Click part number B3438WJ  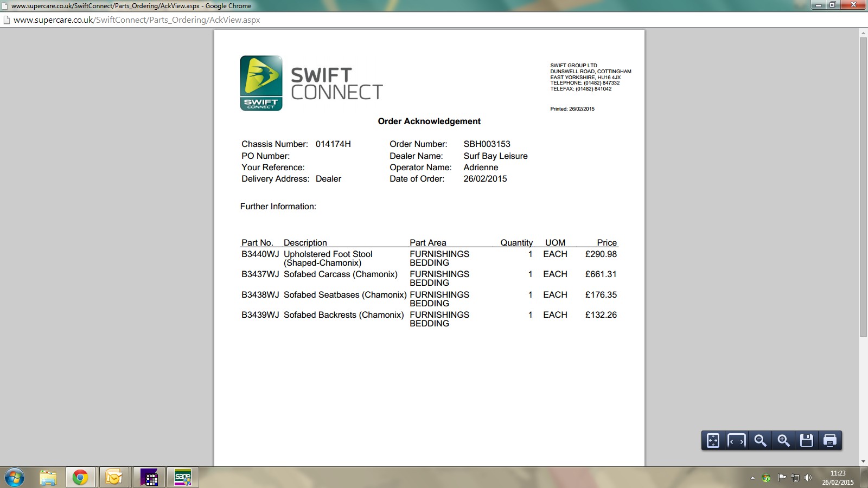260,295
